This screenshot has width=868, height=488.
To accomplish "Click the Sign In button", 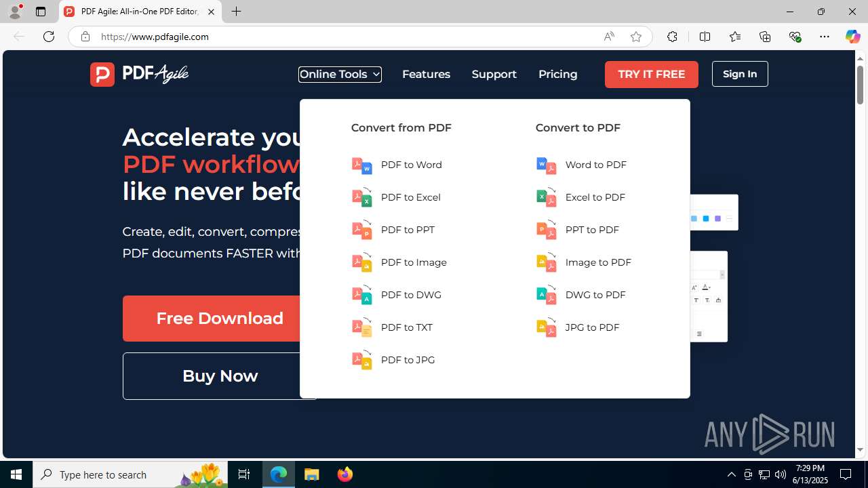I will pyautogui.click(x=740, y=74).
